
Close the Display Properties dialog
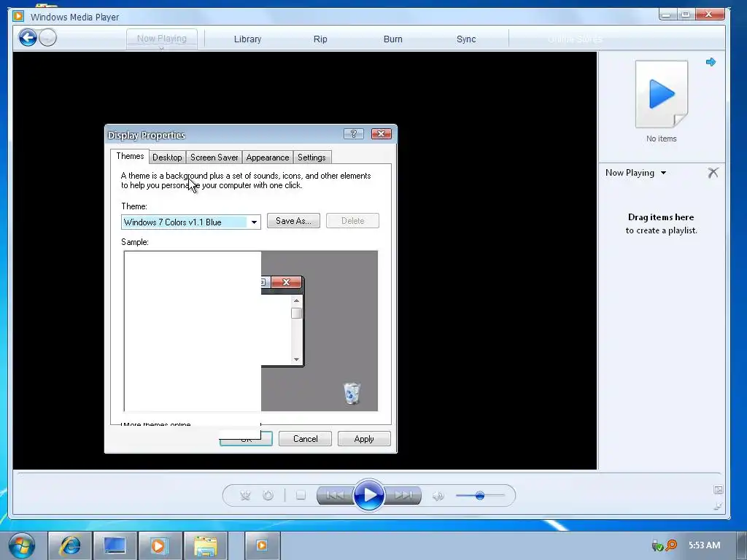click(x=381, y=134)
